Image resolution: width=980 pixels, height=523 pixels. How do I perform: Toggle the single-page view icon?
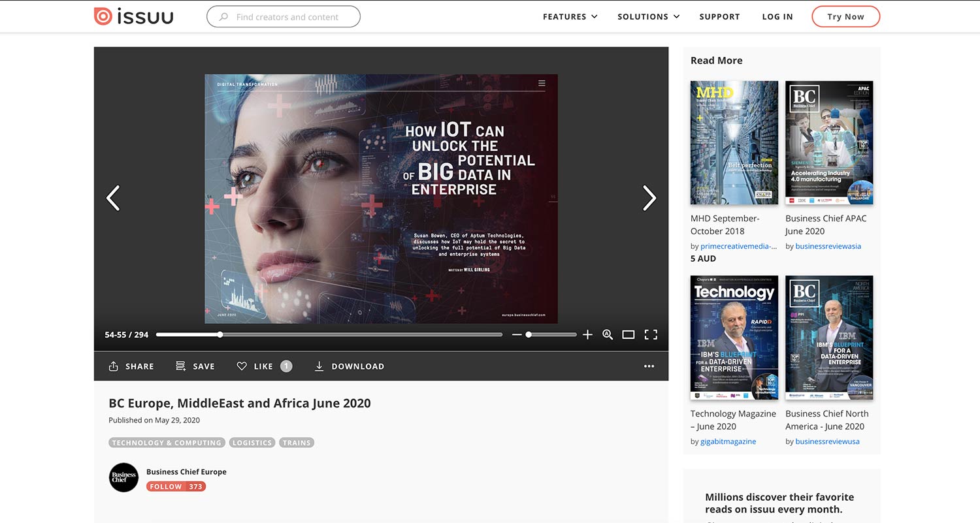click(x=629, y=334)
